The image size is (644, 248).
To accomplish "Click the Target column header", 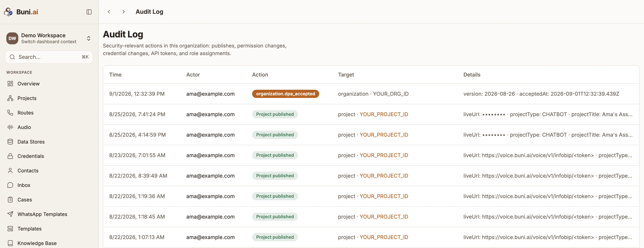I will (x=346, y=74).
